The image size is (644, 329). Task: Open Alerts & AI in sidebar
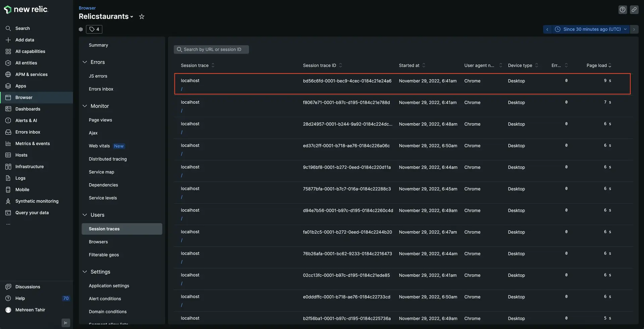click(x=26, y=121)
